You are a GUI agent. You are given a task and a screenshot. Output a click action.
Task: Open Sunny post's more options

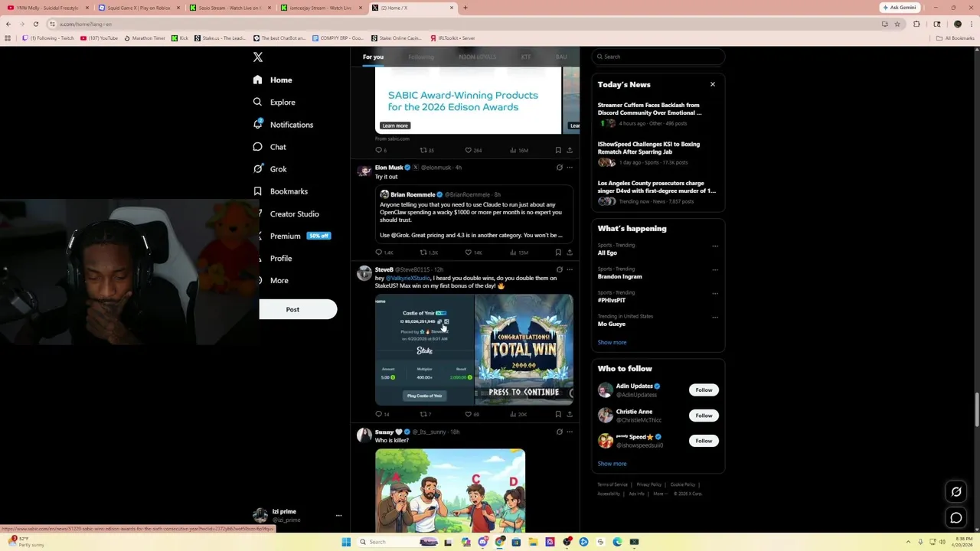click(x=570, y=432)
